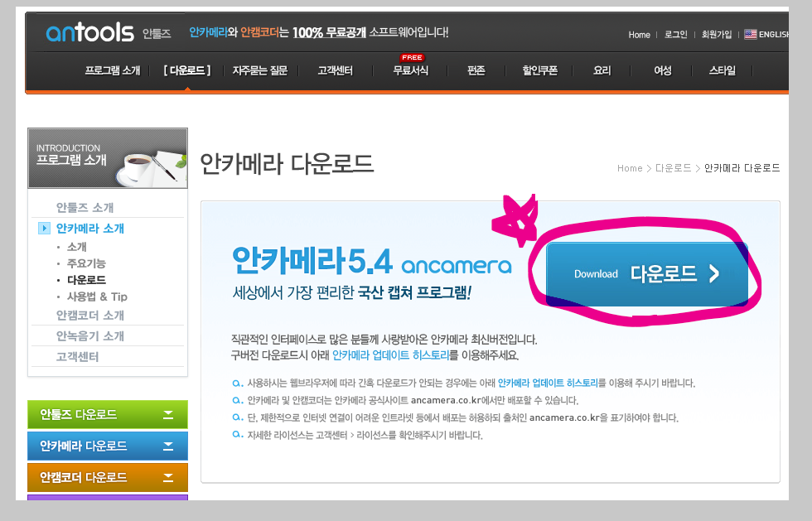This screenshot has height=521, width=812.
Task: Click the coffee cup introduction banner
Action: pos(108,158)
